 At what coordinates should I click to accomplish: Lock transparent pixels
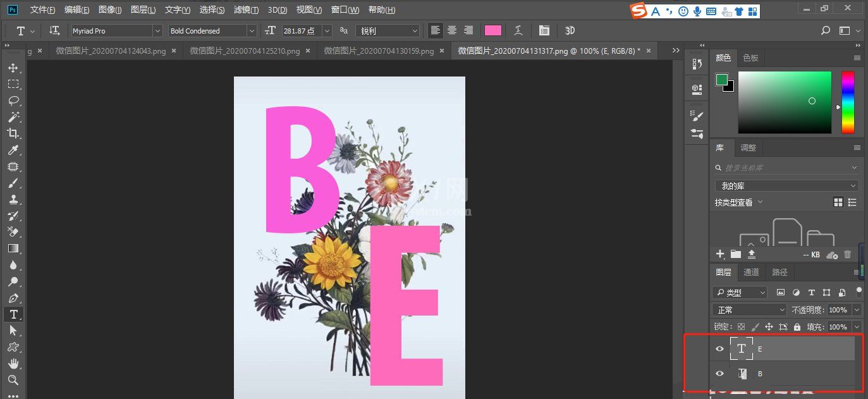pyautogui.click(x=741, y=327)
